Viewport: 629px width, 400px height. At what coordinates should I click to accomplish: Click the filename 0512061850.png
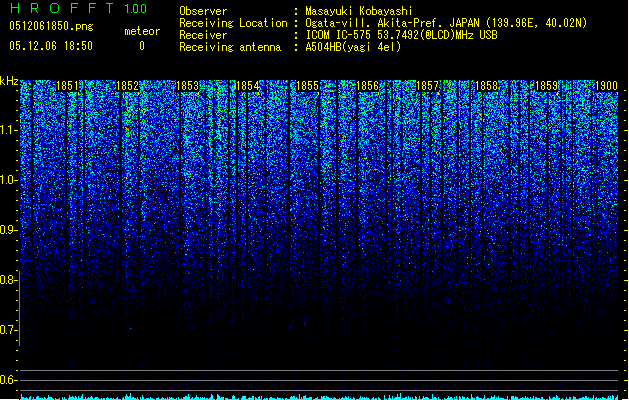51,26
